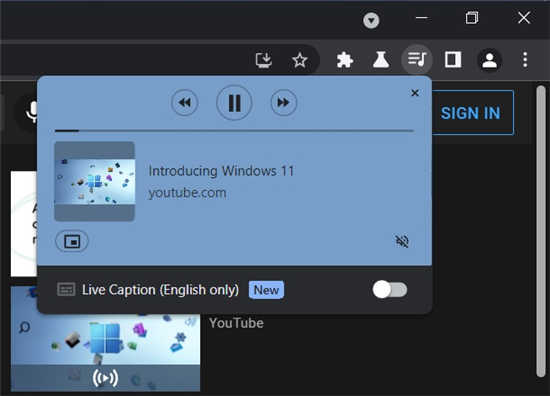The image size is (550, 396).
Task: Click the SIGN IN button
Action: click(470, 113)
